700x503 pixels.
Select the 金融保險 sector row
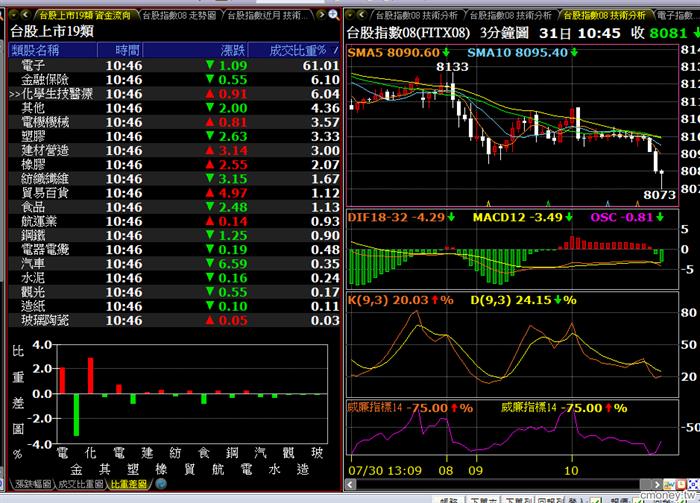pyautogui.click(x=174, y=80)
